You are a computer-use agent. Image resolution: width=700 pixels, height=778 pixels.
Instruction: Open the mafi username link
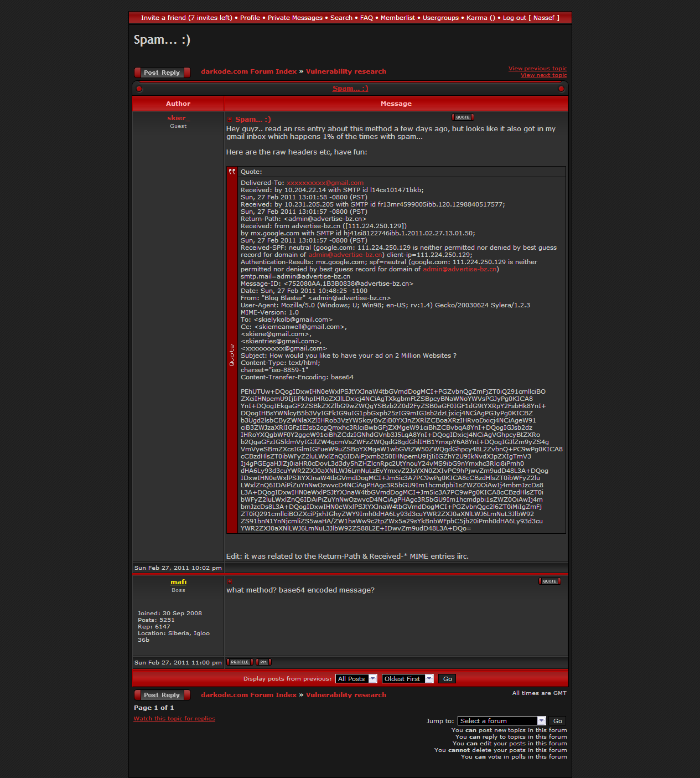pos(178,582)
